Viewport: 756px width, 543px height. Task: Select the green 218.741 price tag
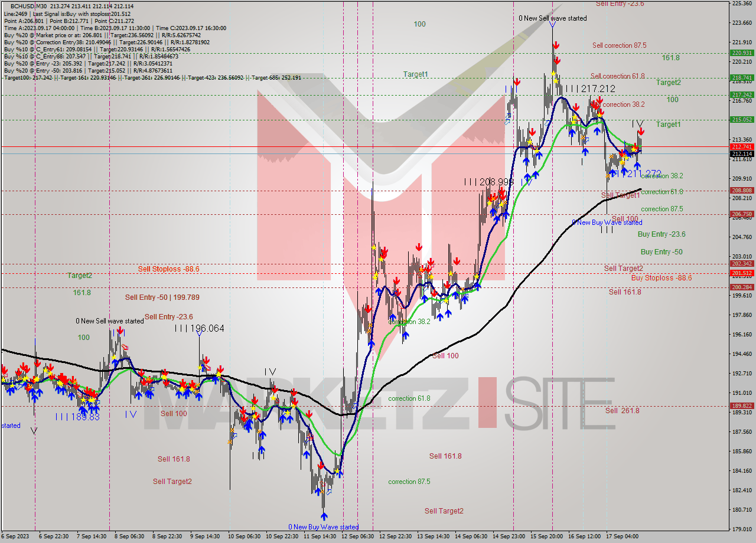tap(742, 77)
